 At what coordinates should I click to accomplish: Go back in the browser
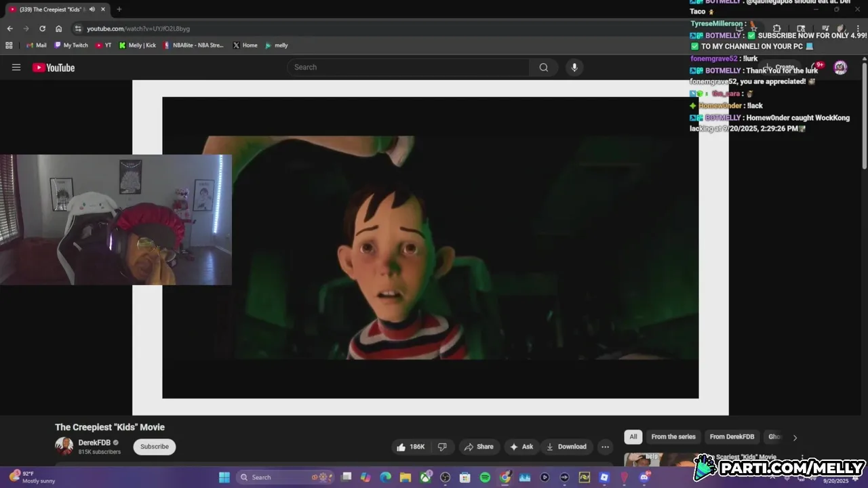9,28
